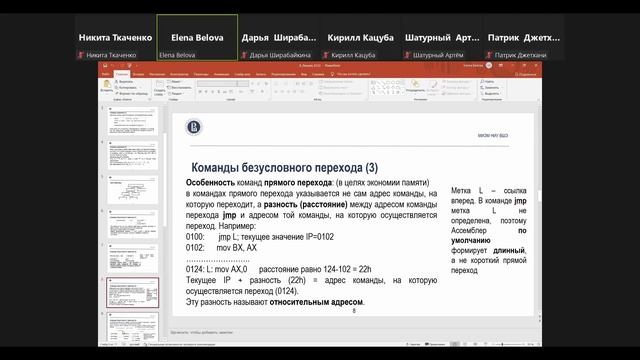
Task: Switch to the Draw (Рисование) tab
Action: [157, 74]
